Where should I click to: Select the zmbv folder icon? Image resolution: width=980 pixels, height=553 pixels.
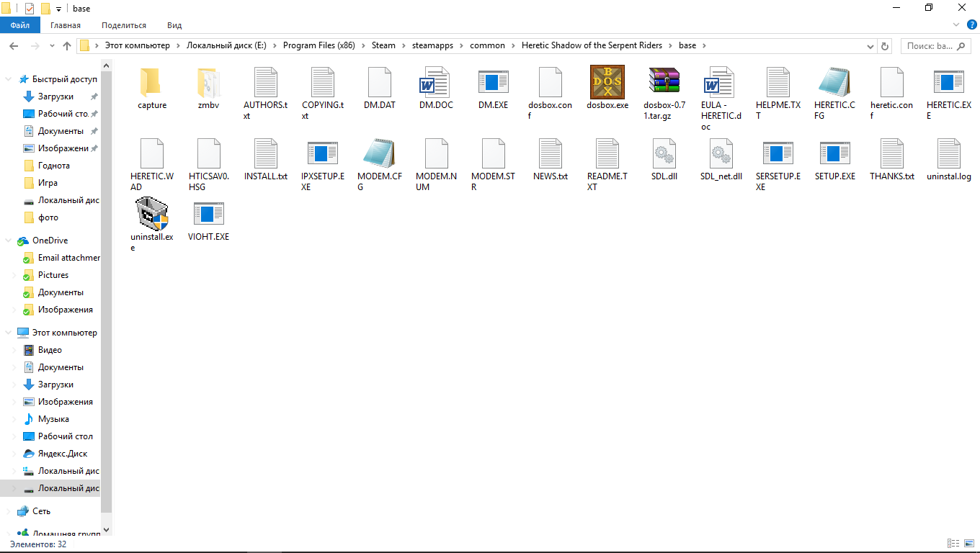[208, 82]
